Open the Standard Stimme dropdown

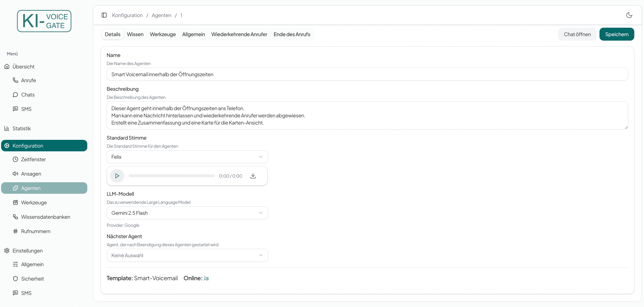[187, 157]
